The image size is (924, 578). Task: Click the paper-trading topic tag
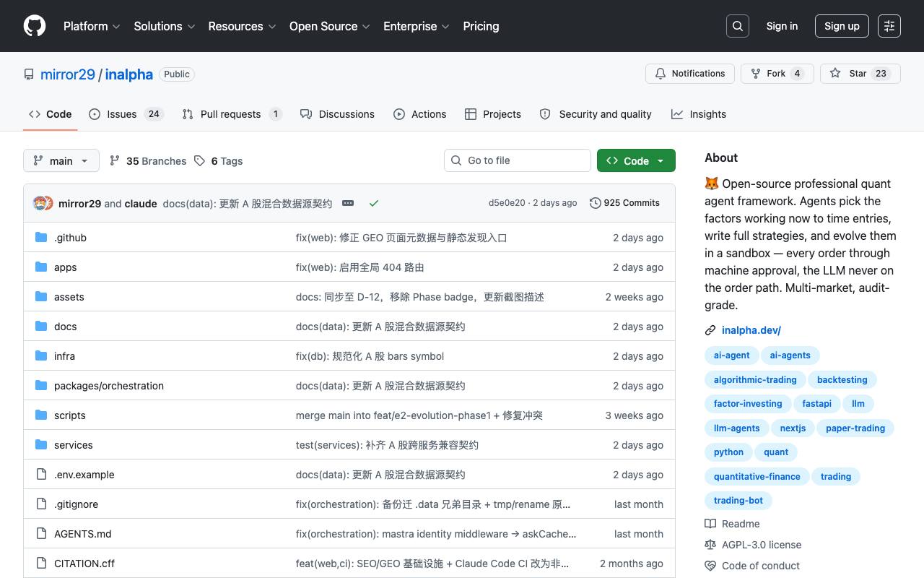pos(855,428)
